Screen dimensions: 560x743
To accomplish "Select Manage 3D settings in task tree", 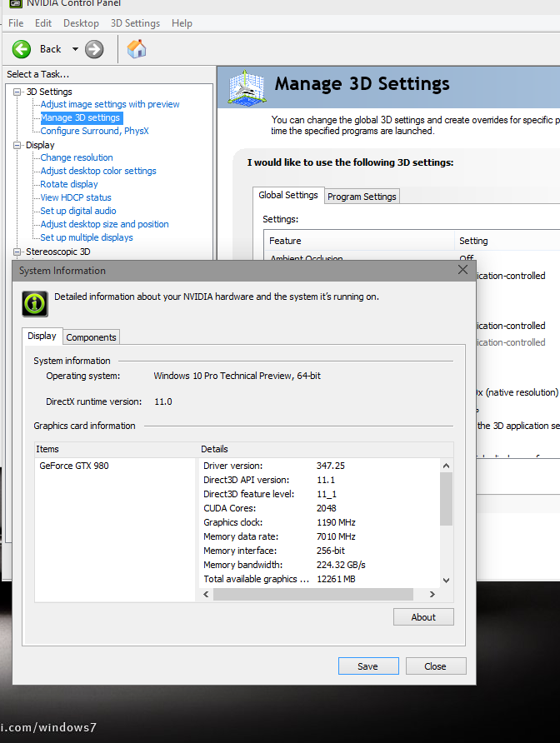I will point(81,117).
